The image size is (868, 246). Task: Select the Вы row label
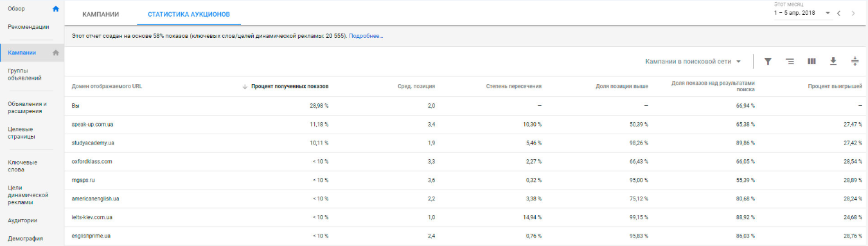coord(75,105)
